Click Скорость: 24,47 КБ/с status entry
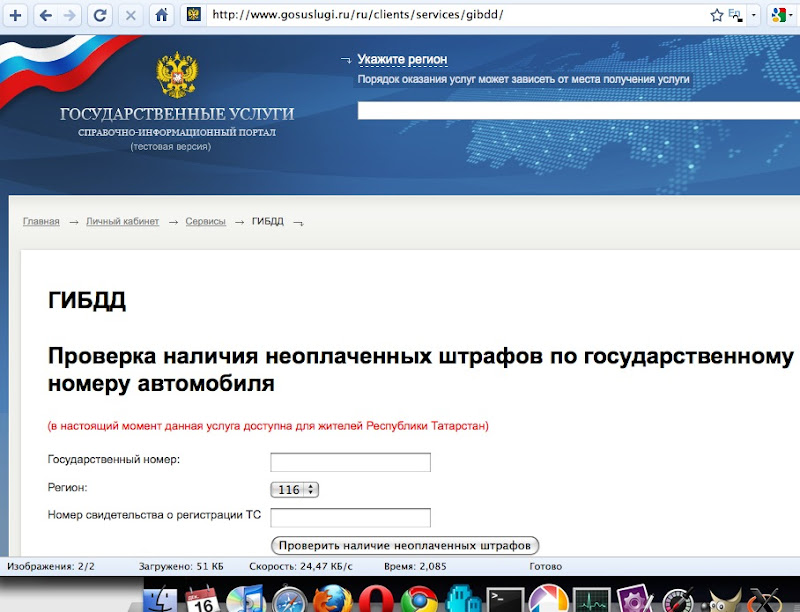 [301, 566]
